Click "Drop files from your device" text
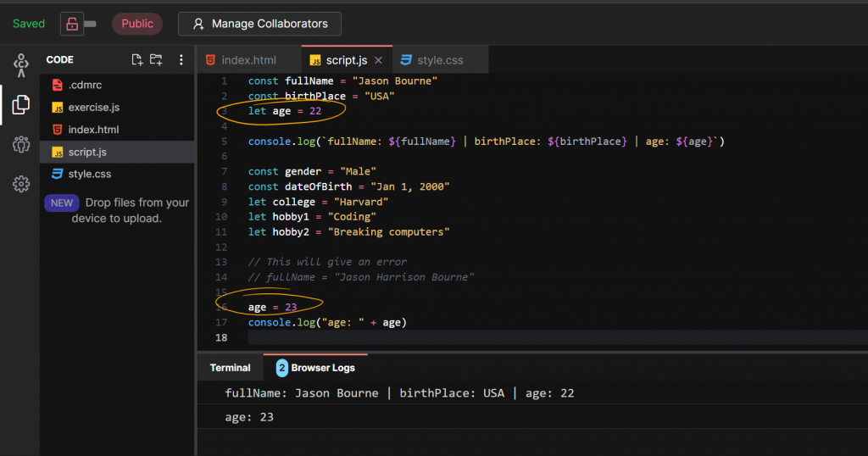Viewport: 868px width, 456px height. pos(131,210)
